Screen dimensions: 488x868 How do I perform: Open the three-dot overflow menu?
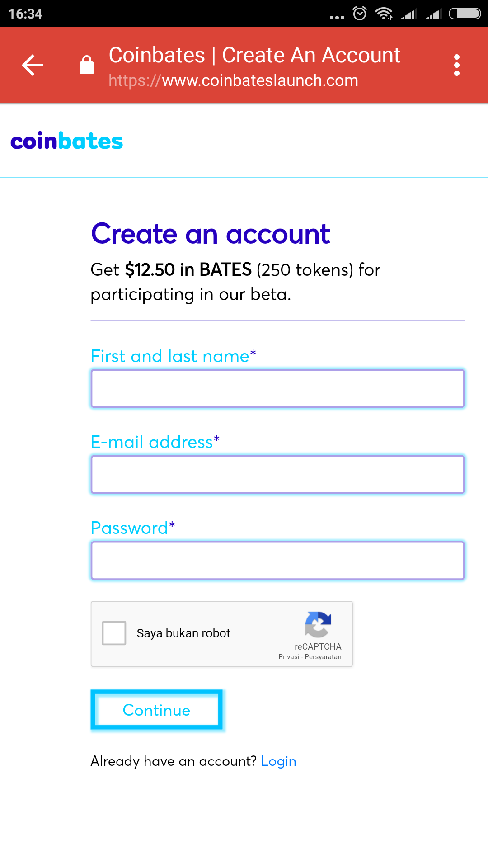coord(457,65)
